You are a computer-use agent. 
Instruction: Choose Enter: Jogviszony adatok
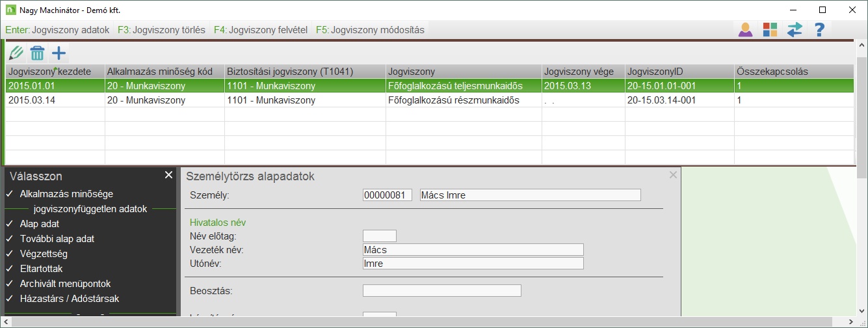tap(57, 30)
